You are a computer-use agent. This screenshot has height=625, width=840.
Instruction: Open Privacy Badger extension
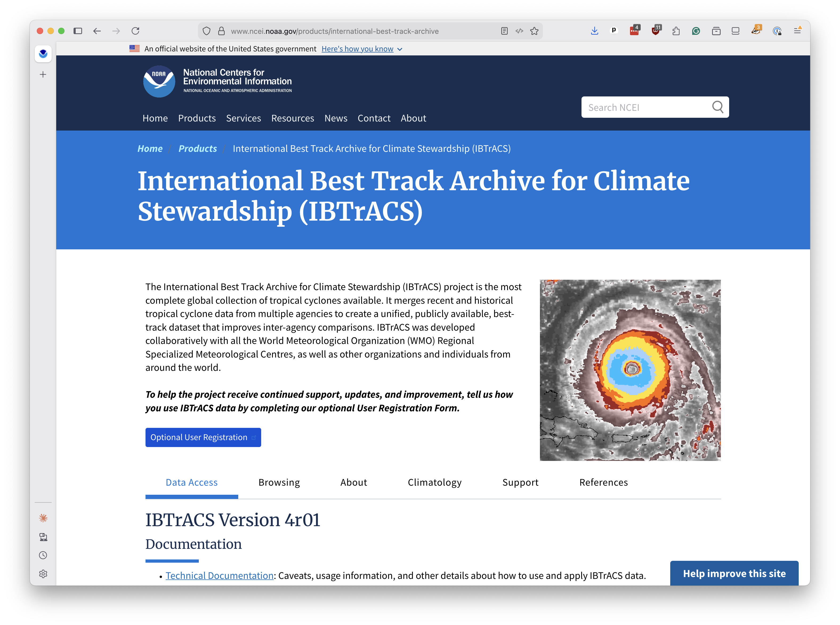(756, 31)
